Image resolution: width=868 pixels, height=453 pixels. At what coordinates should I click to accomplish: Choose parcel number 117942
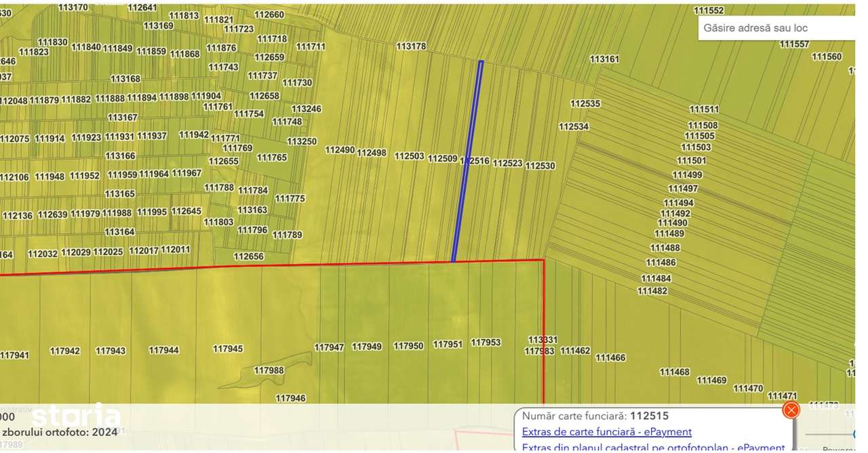click(x=65, y=351)
